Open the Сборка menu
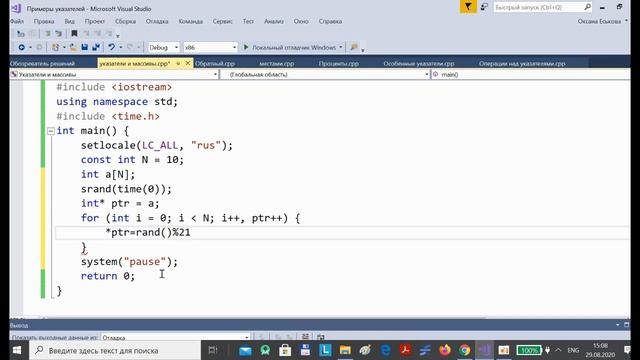 125,21
